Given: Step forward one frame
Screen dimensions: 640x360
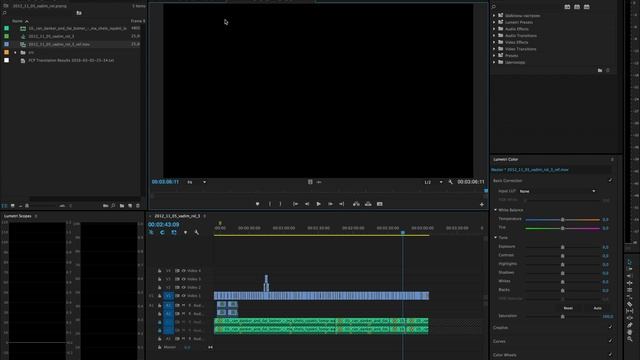Looking at the screenshot, I should point(330,204).
